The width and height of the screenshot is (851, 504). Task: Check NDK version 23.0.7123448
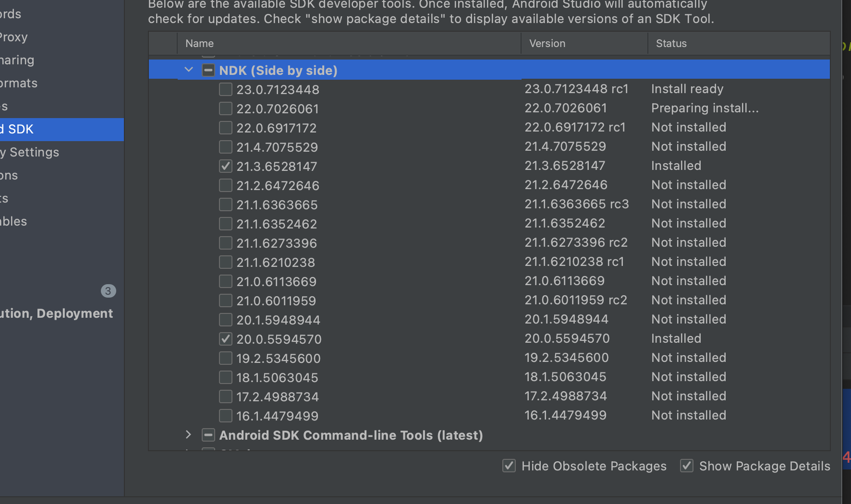click(x=225, y=89)
